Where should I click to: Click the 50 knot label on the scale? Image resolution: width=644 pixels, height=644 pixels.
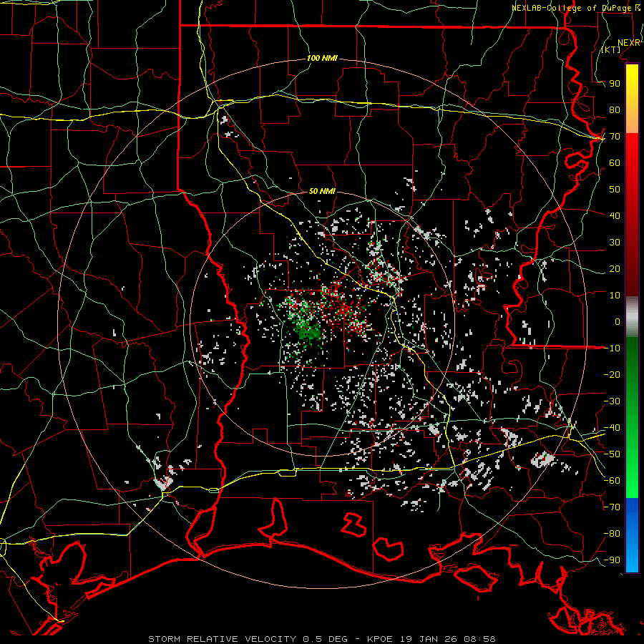pyautogui.click(x=615, y=190)
